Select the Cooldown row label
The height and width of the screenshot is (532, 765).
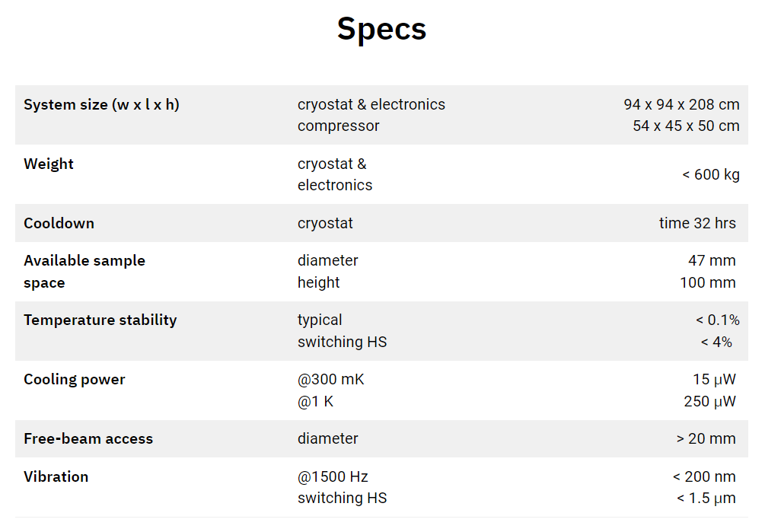(x=59, y=223)
